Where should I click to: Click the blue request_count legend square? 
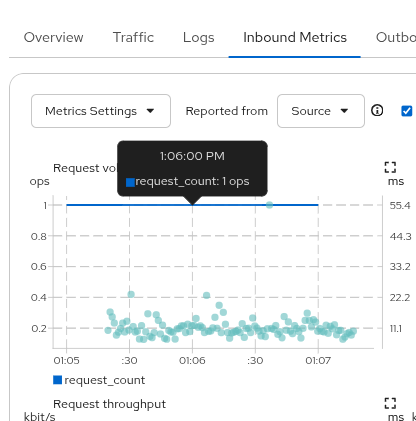point(57,380)
